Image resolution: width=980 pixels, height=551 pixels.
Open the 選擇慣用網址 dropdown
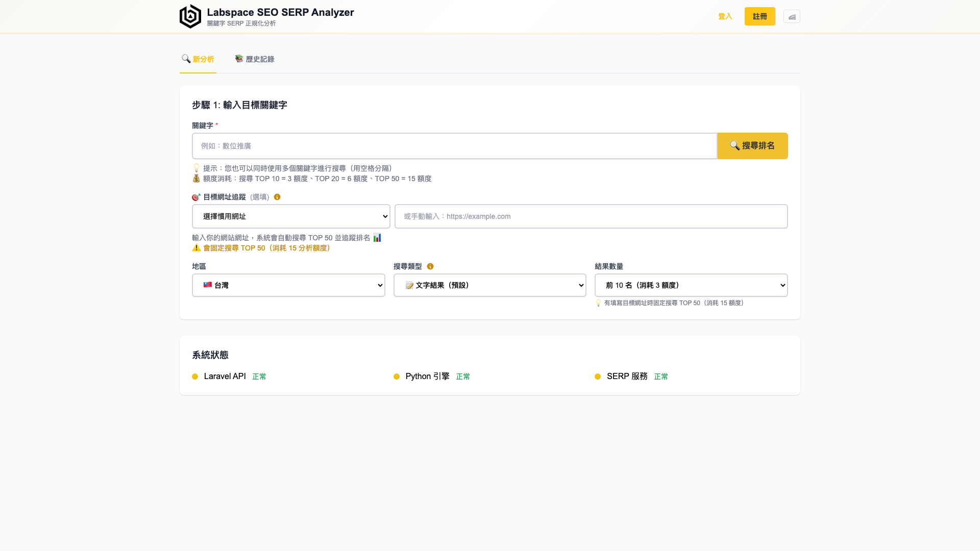tap(290, 216)
